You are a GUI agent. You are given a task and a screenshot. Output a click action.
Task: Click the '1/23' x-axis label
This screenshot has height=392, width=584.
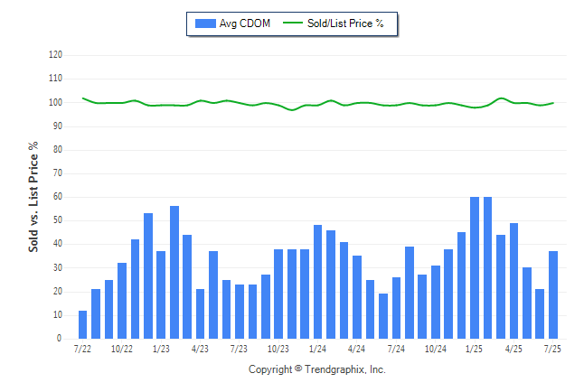tap(161, 350)
